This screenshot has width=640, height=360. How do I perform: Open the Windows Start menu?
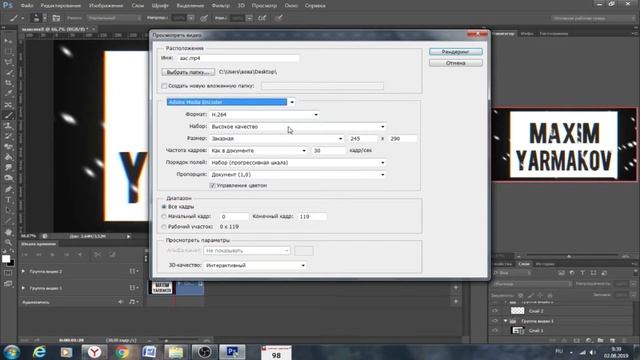click(x=11, y=352)
